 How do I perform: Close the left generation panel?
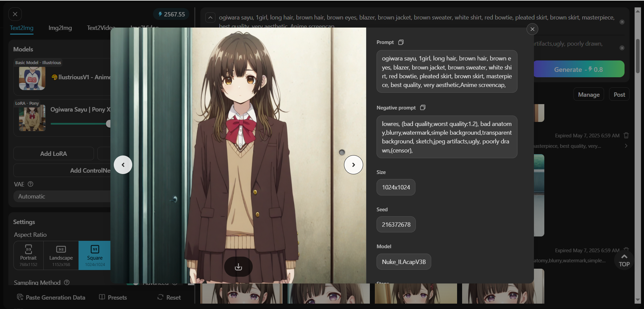click(15, 14)
